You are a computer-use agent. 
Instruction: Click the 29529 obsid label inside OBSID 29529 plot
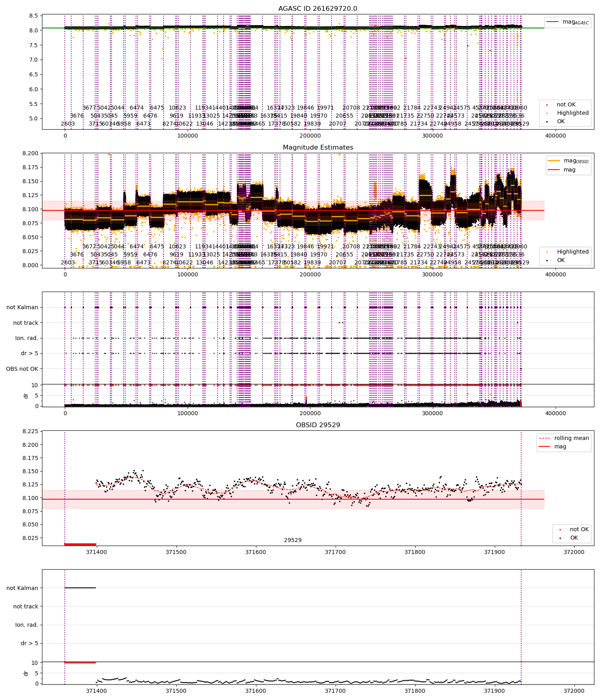pos(293,540)
